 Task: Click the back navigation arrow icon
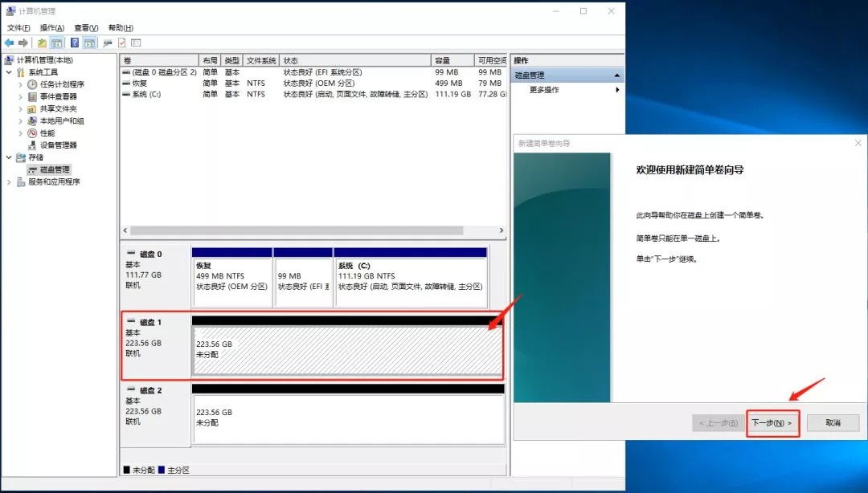coord(9,43)
